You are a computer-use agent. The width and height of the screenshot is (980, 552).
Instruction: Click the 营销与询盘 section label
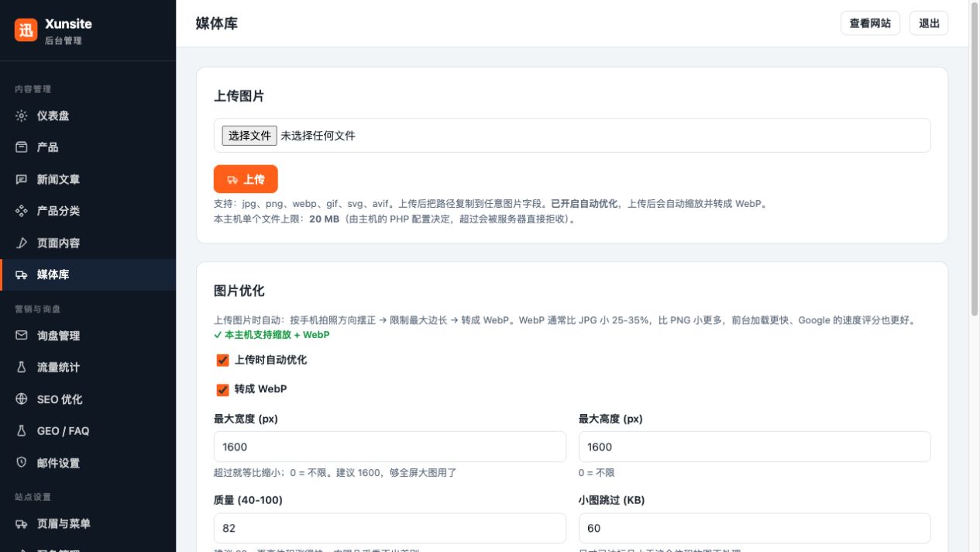(x=37, y=309)
